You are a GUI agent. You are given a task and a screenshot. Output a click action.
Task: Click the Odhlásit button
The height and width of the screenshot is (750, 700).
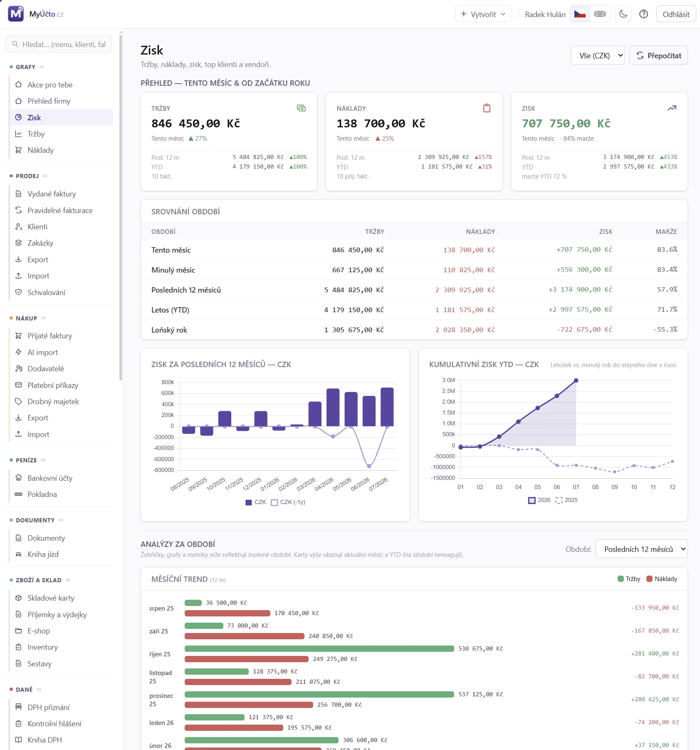click(x=676, y=14)
